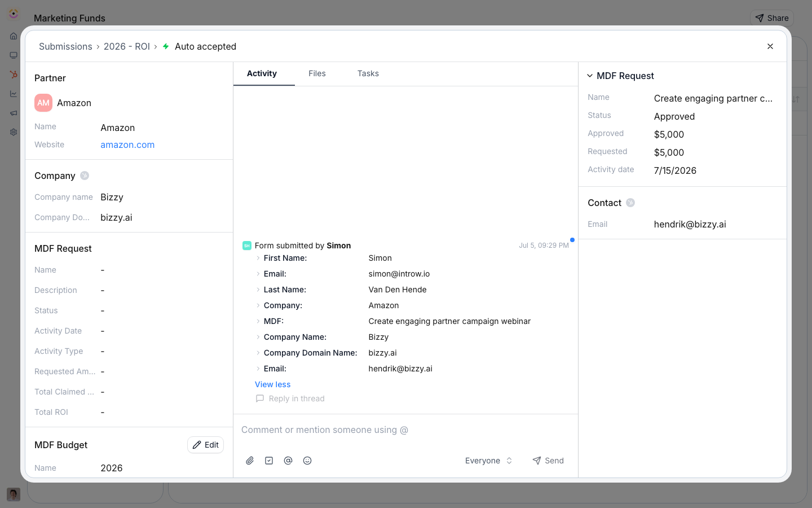Click the Marketing Funds page title
Image resolution: width=812 pixels, height=508 pixels.
pos(69,18)
